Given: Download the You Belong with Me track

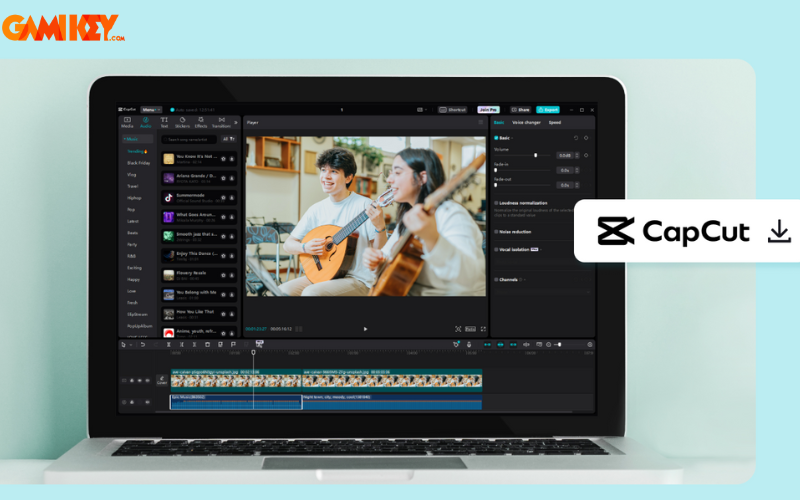Looking at the screenshot, I should point(232,295).
